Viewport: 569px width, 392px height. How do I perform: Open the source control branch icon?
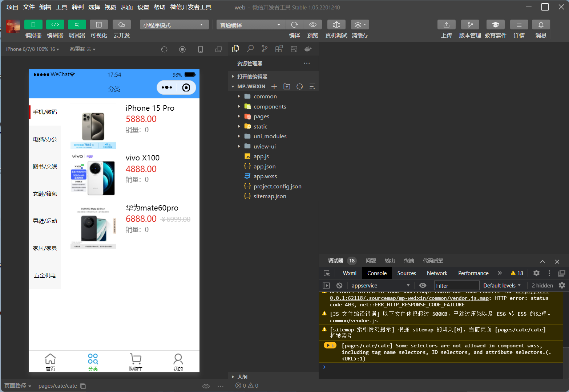pyautogui.click(x=265, y=49)
